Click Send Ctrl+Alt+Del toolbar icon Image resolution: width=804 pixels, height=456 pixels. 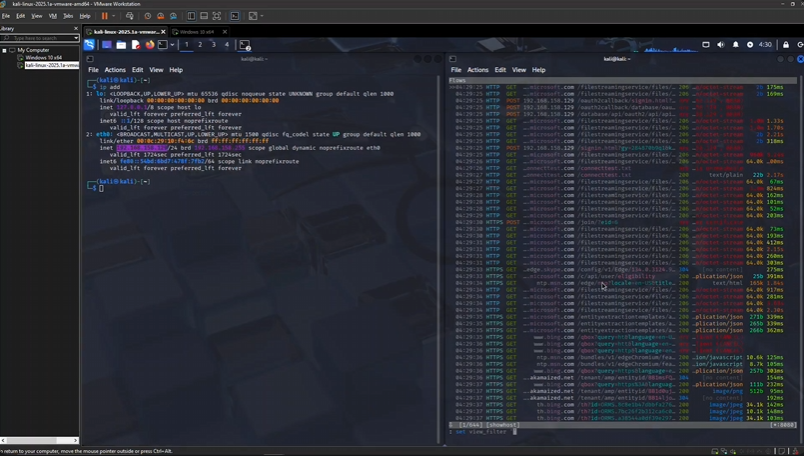pyautogui.click(x=130, y=16)
